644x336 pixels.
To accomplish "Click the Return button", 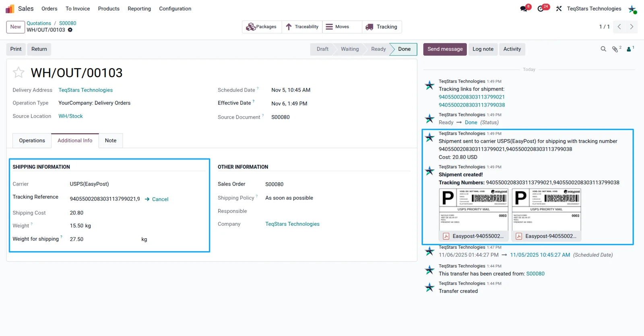I will pos(39,49).
